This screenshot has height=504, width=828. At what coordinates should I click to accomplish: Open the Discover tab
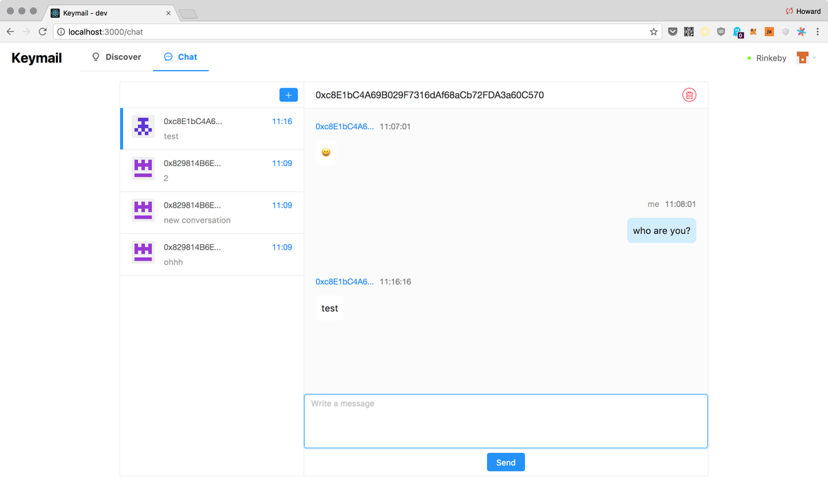click(117, 57)
